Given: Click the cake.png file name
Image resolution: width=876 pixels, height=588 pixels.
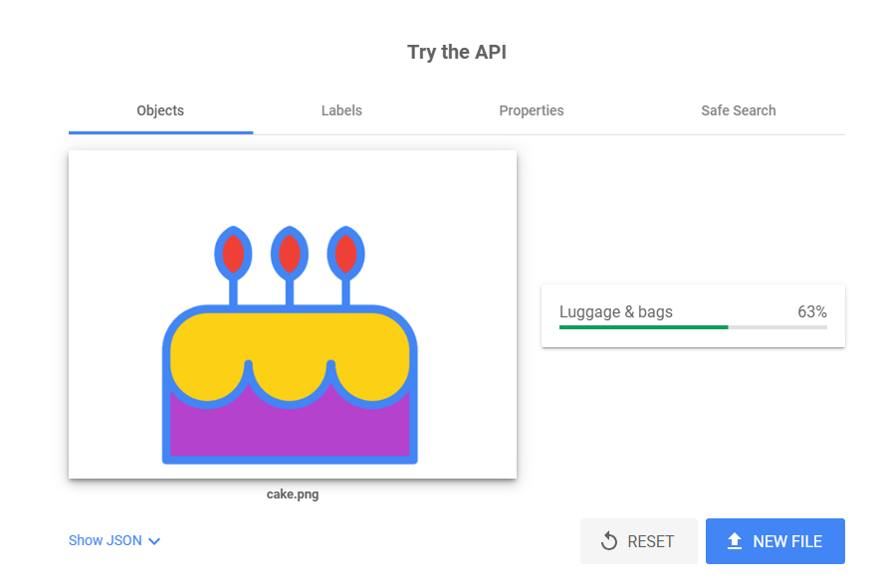Looking at the screenshot, I should 293,494.
